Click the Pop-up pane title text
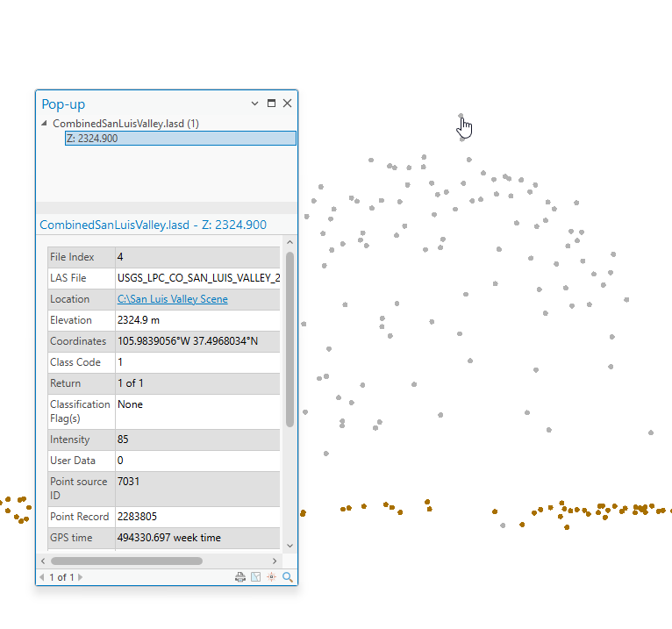 point(63,104)
